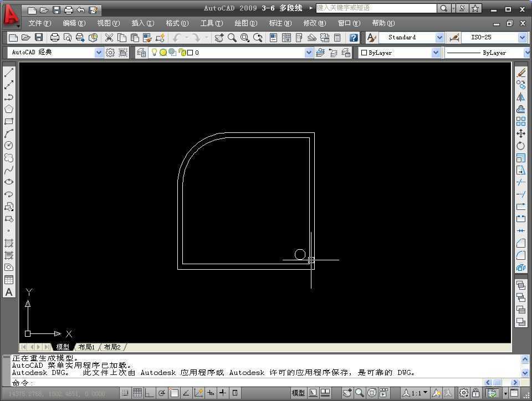Select the Rectangle tool
The image size is (532, 401).
[x=9, y=121]
